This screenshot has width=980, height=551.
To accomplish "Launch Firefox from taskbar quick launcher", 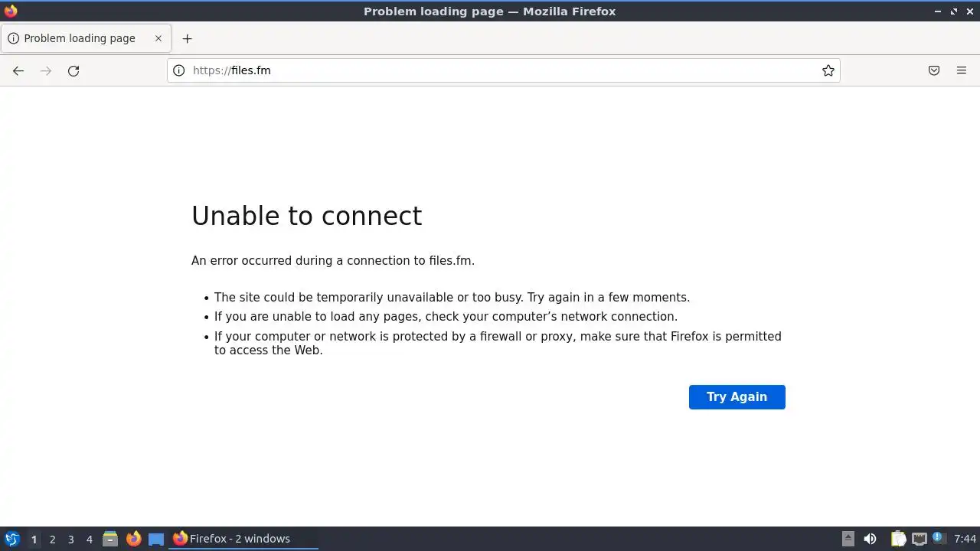I will [x=133, y=539].
